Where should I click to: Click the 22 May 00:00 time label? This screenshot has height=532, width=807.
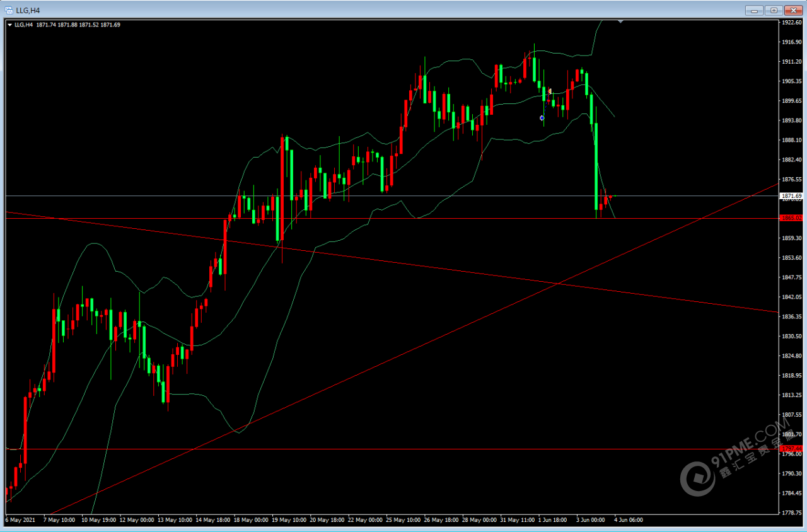(x=366, y=520)
